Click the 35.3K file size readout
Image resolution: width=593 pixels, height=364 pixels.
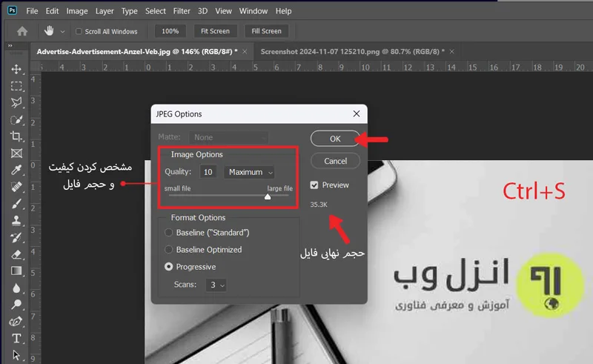tap(319, 205)
